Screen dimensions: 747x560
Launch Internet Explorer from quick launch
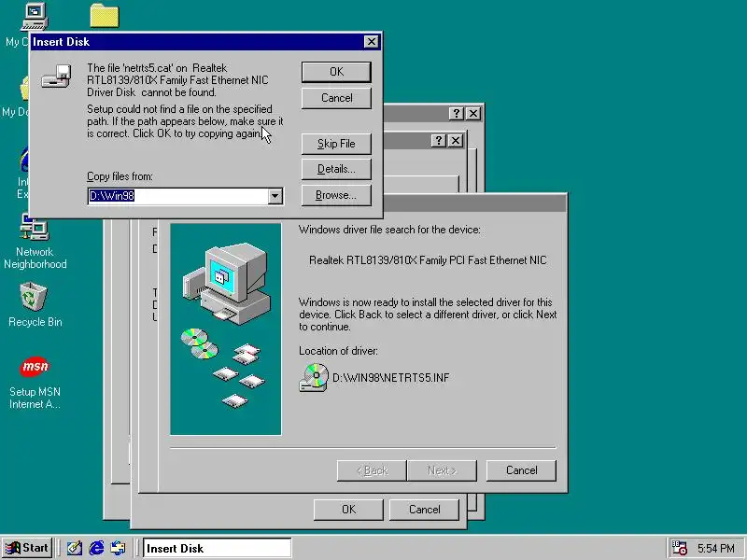96,548
